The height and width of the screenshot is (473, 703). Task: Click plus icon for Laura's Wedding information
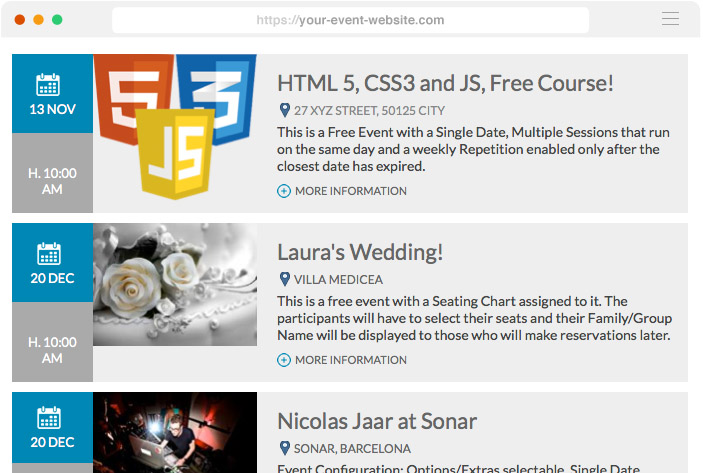[x=284, y=360]
